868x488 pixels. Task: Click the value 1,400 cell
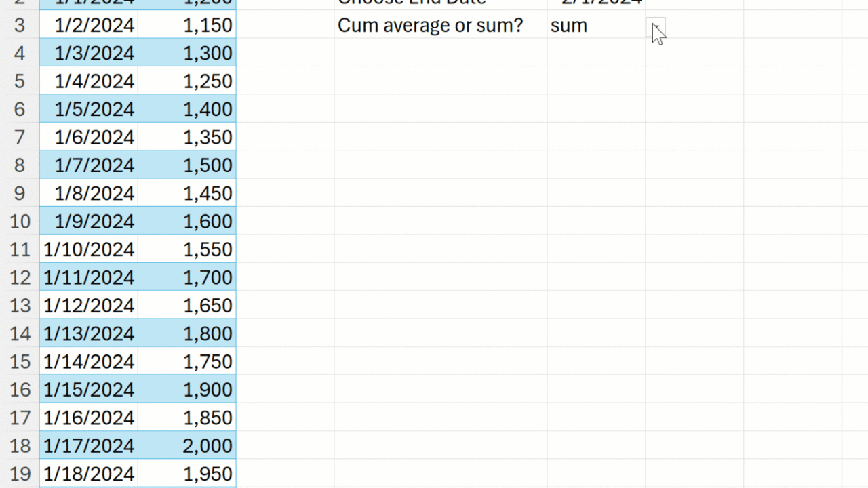pos(187,109)
